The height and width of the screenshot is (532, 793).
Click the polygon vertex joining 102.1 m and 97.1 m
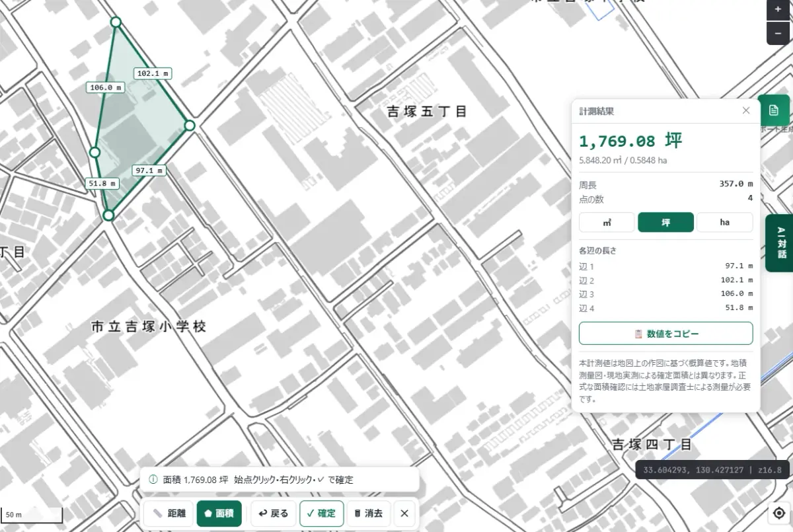pyautogui.click(x=190, y=126)
